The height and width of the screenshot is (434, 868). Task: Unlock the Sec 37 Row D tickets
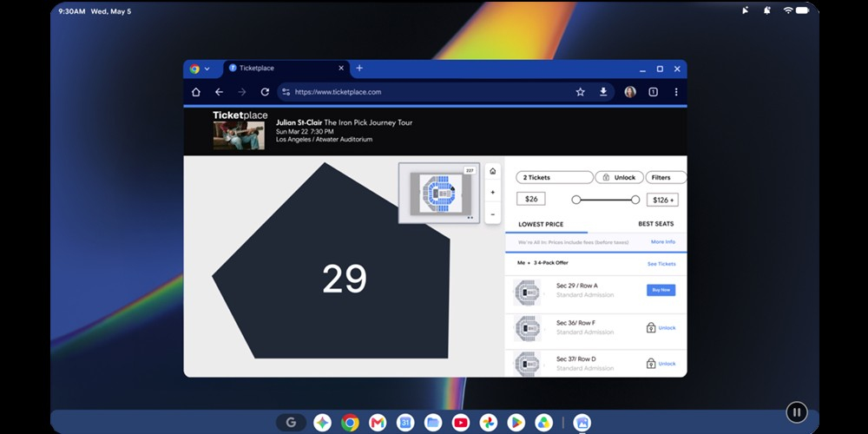tap(661, 364)
